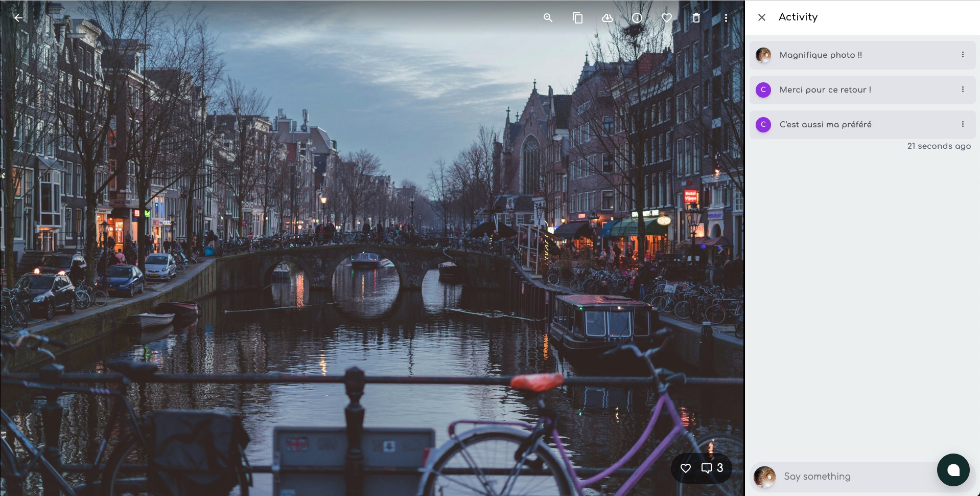Open options for 'Merci pour ce retour !' comment
Screen dimensions: 980x496
tap(963, 89)
